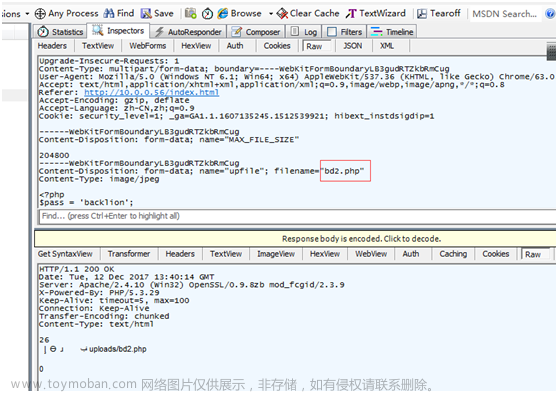
Task: Open the Get SyntaxView response tab
Action: point(65,254)
